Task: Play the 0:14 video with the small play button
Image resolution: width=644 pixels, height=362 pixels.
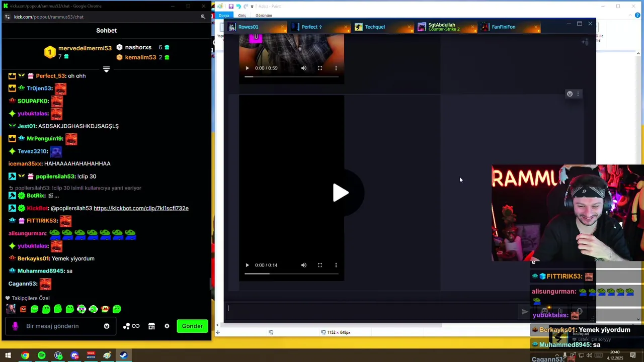Action: [247, 265]
